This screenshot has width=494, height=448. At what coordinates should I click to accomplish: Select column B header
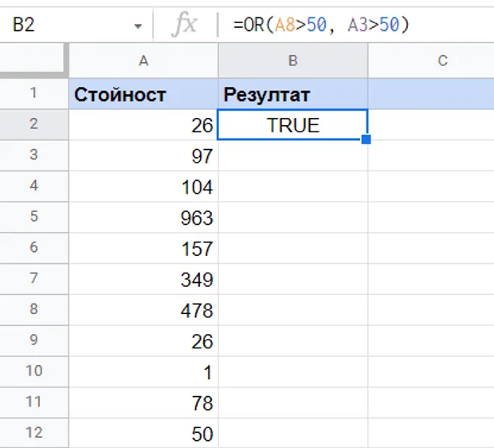tap(293, 61)
